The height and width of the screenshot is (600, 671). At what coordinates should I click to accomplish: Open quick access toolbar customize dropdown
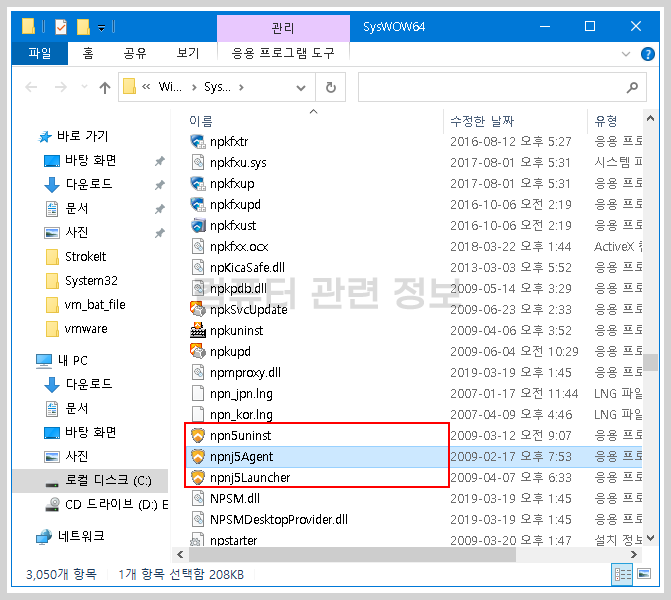[x=101, y=28]
